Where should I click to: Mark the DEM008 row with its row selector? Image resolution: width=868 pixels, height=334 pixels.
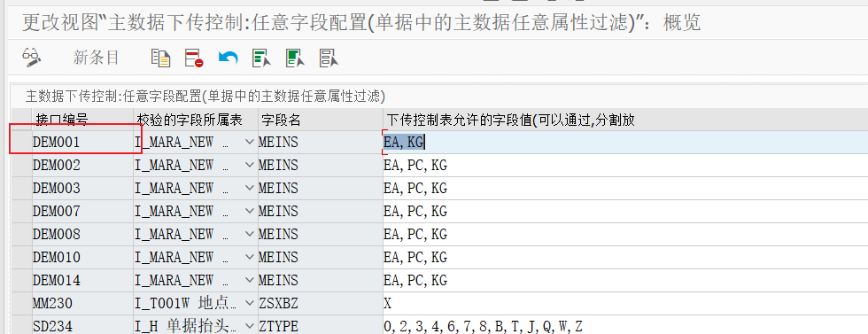coord(21,234)
